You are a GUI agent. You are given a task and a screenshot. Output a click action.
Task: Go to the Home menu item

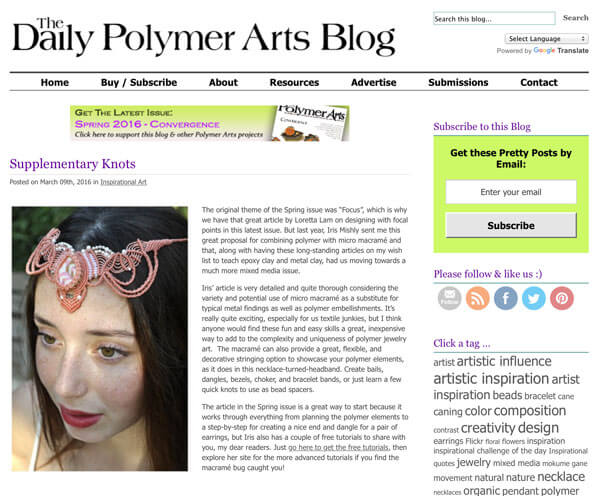[55, 82]
